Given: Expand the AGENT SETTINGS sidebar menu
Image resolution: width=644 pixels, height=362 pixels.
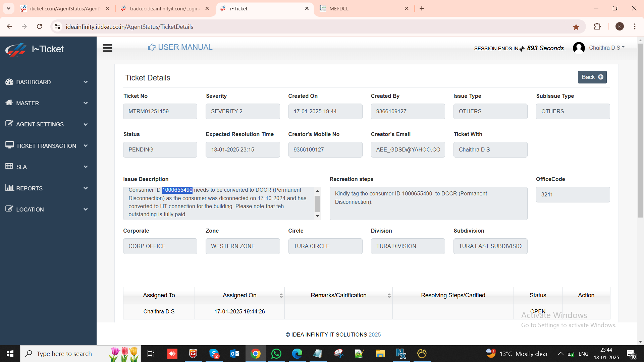Looking at the screenshot, I should click(x=47, y=124).
